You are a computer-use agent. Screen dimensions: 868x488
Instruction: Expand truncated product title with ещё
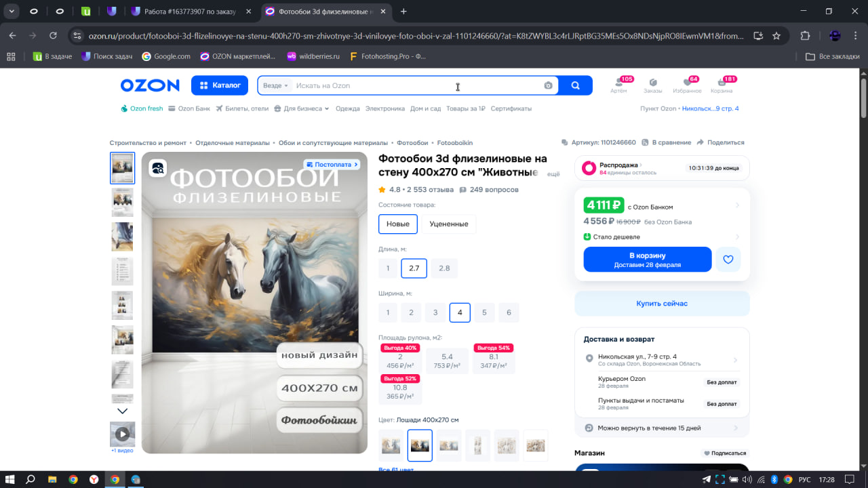click(553, 174)
